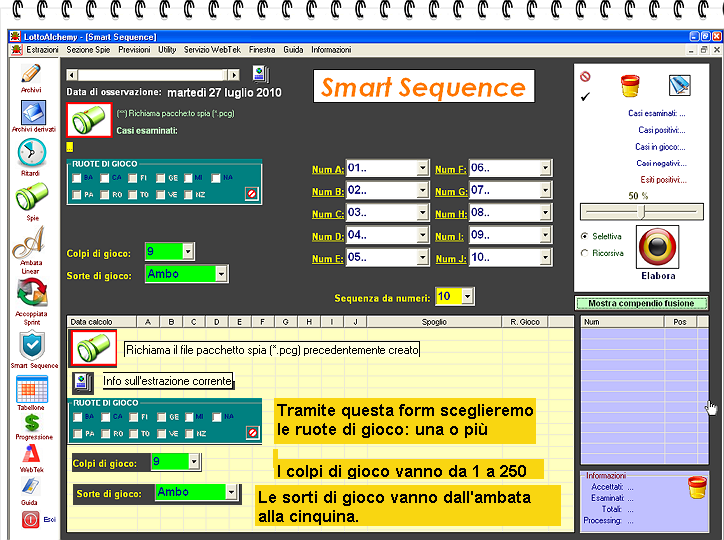Open the Progressione dollar icon
This screenshot has width=724, height=540.
click(32, 423)
